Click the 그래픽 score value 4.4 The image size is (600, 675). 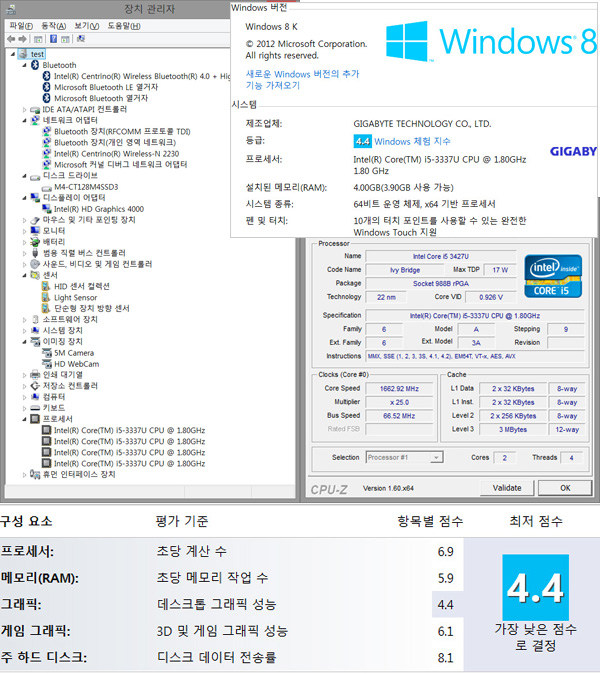coord(445,605)
